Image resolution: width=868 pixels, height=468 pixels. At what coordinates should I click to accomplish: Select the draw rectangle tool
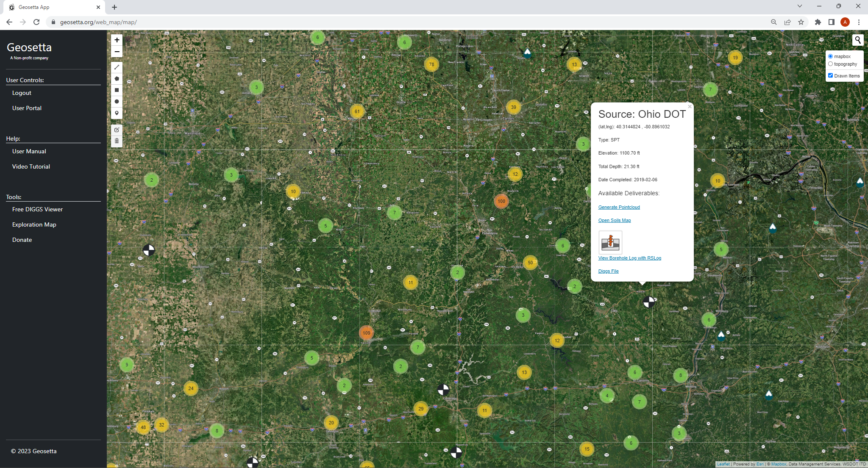117,90
